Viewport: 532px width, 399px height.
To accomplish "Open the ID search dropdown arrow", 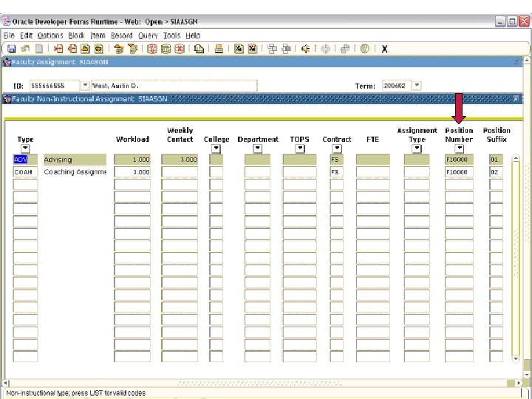I will click(85, 85).
